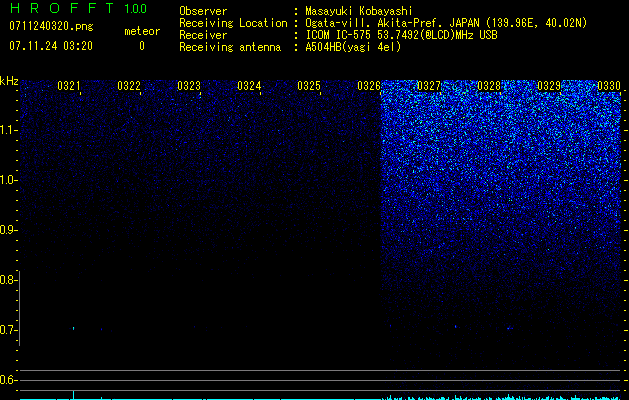629x400 pixels.
Task: Click the 0325 time marker
Action: click(x=309, y=86)
